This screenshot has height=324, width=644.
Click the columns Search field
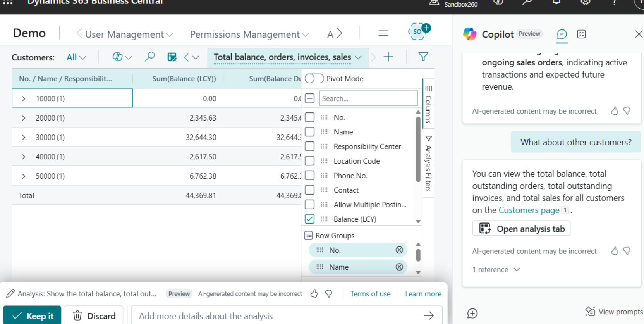coord(368,98)
